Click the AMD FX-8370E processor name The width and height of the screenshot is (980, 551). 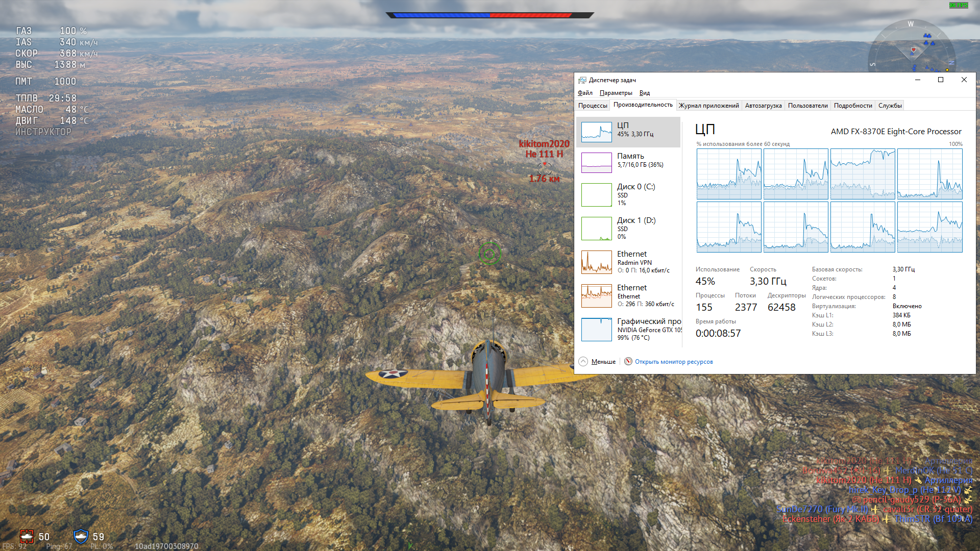point(896,132)
